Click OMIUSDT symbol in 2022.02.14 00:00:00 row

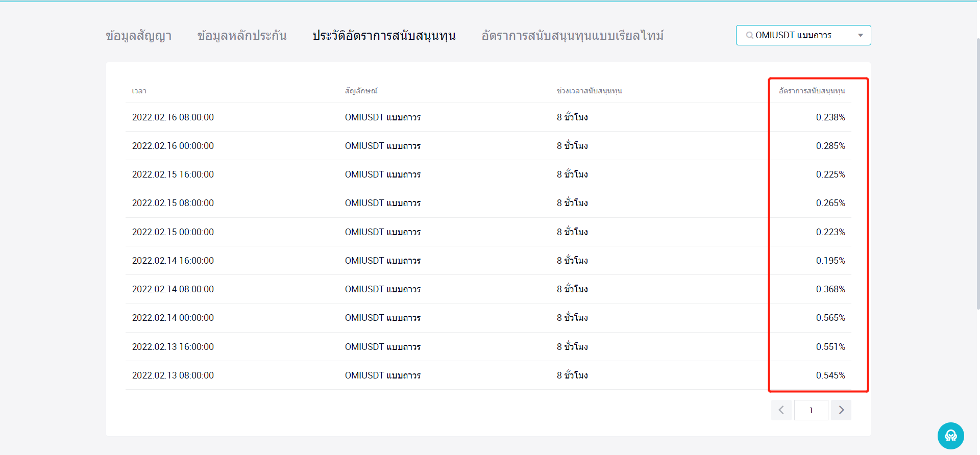click(x=383, y=318)
